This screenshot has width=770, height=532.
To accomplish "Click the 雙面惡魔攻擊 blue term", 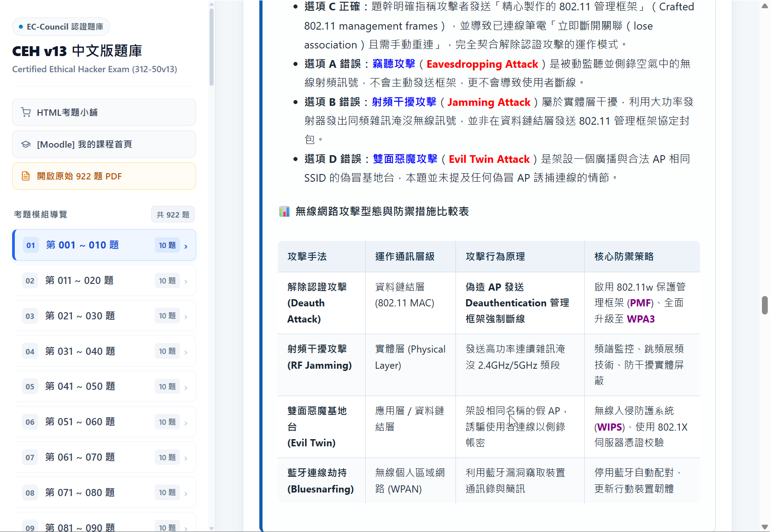I will [x=405, y=159].
